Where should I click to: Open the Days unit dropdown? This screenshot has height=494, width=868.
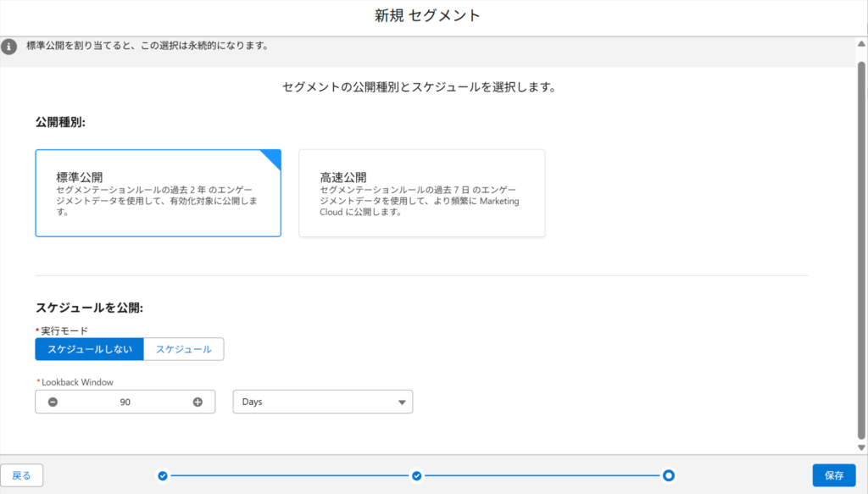point(323,402)
